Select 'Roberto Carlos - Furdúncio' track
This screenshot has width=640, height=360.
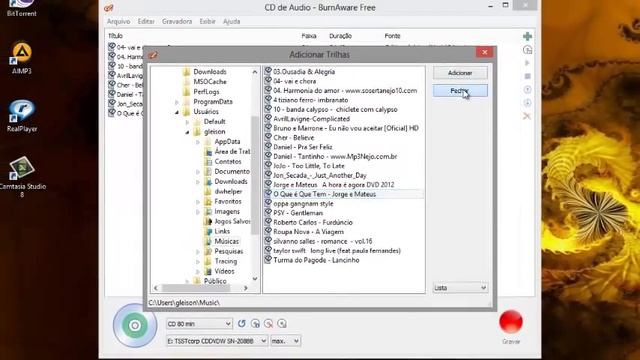(x=313, y=222)
